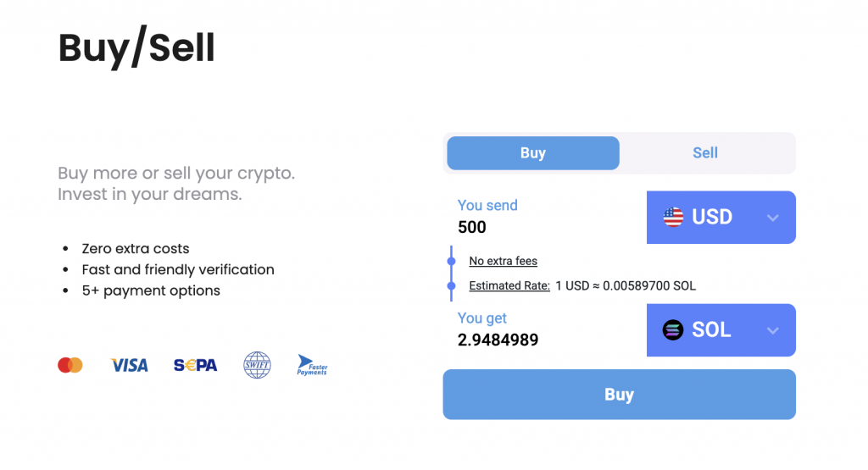Switch to the Sell tab
Image resolution: width=868 pixels, height=470 pixels.
(x=705, y=153)
